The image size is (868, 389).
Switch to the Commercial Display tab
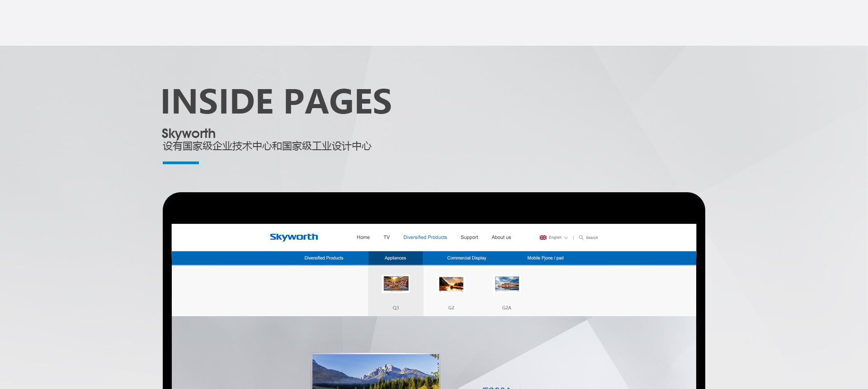click(x=467, y=258)
